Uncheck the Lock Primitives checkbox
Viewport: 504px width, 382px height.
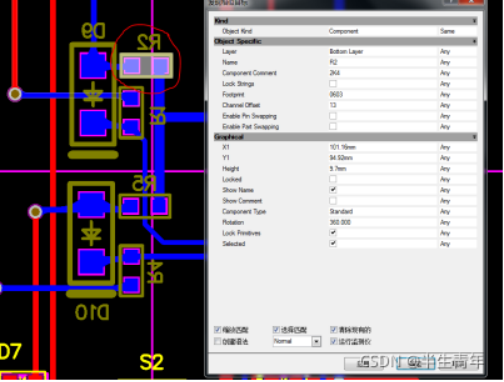pos(333,233)
